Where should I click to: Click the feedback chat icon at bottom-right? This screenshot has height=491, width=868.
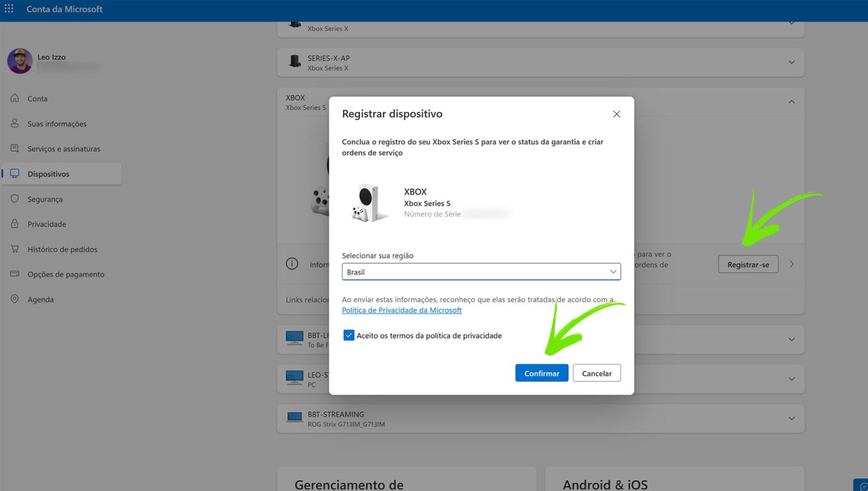862,486
